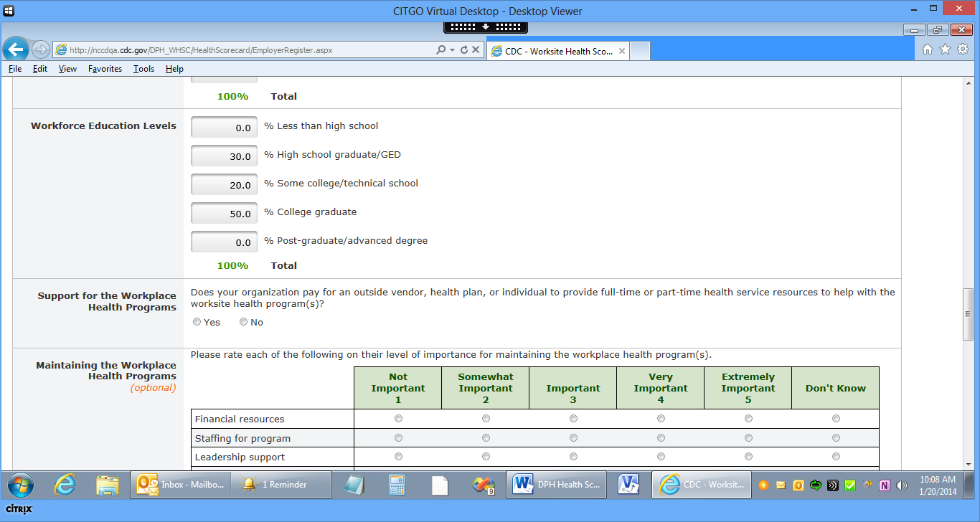Open the Tools menu

click(143, 69)
